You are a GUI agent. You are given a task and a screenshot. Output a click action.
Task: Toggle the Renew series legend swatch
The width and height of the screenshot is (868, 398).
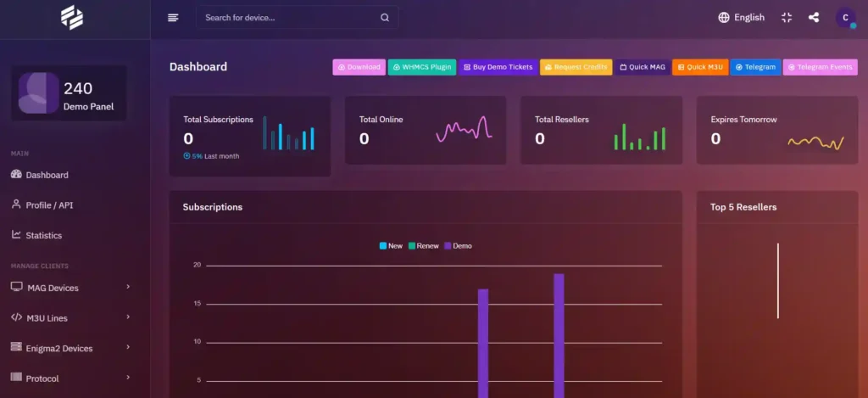tap(412, 245)
